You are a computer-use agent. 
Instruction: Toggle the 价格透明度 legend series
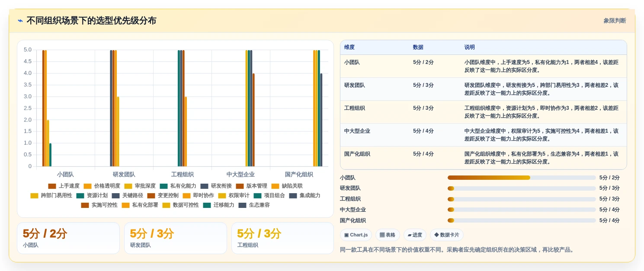(102, 186)
